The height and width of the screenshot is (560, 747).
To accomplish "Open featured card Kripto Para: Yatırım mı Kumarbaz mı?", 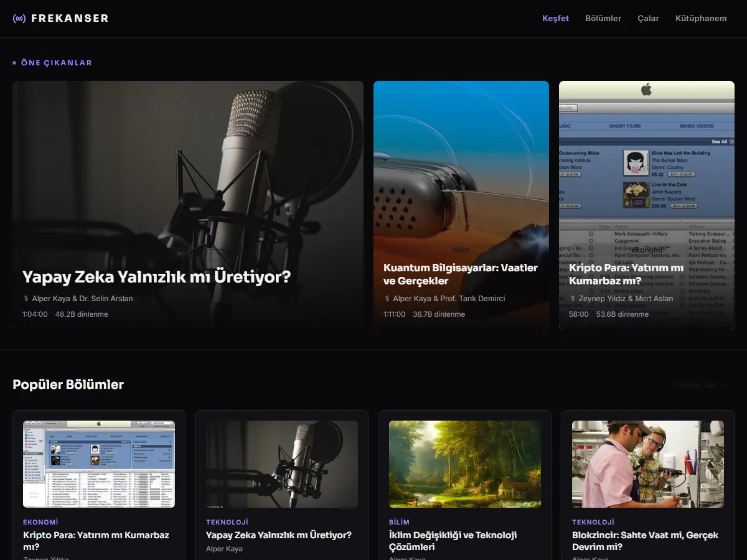I will click(647, 205).
